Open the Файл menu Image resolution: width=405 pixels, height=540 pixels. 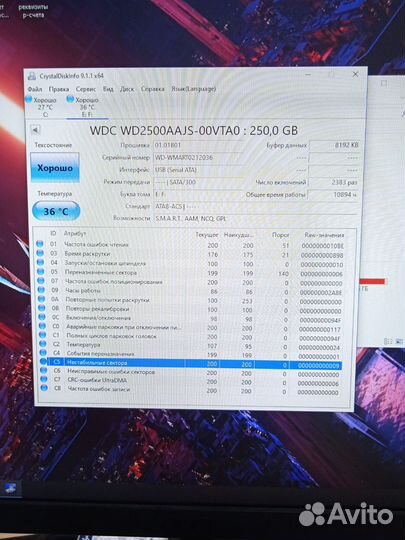tap(35, 89)
